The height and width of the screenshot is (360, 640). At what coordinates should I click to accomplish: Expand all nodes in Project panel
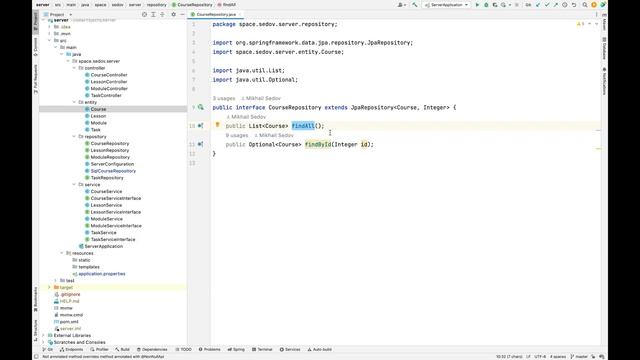coord(153,14)
